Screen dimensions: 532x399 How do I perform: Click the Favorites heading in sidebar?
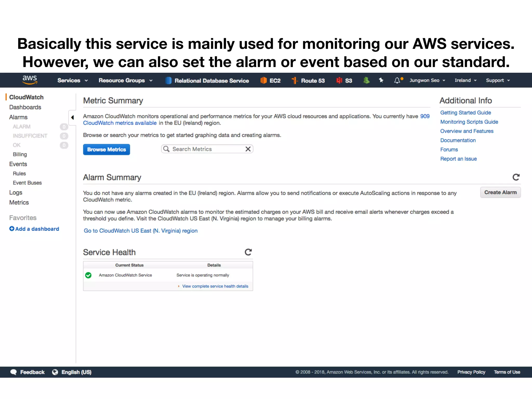pyautogui.click(x=23, y=218)
